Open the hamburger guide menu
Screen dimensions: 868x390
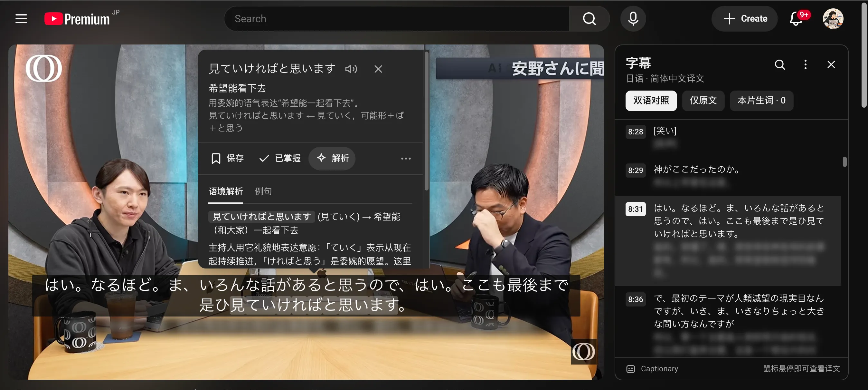pos(21,19)
